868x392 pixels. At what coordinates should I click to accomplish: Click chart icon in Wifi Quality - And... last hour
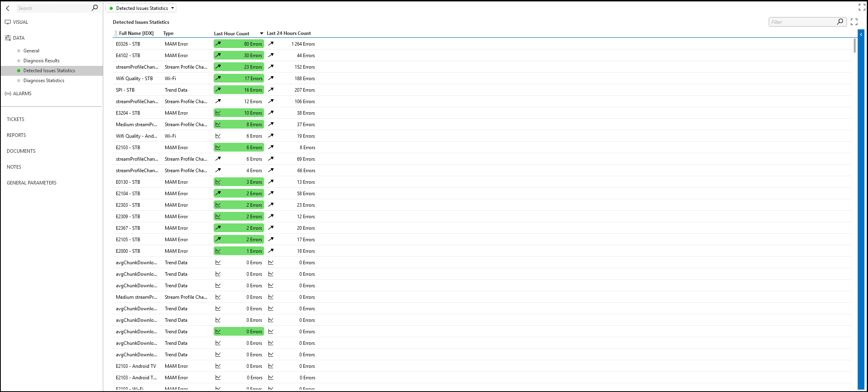click(218, 136)
